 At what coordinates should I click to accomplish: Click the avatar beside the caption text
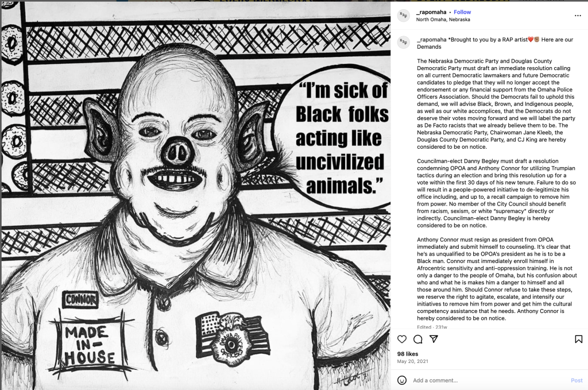(404, 43)
